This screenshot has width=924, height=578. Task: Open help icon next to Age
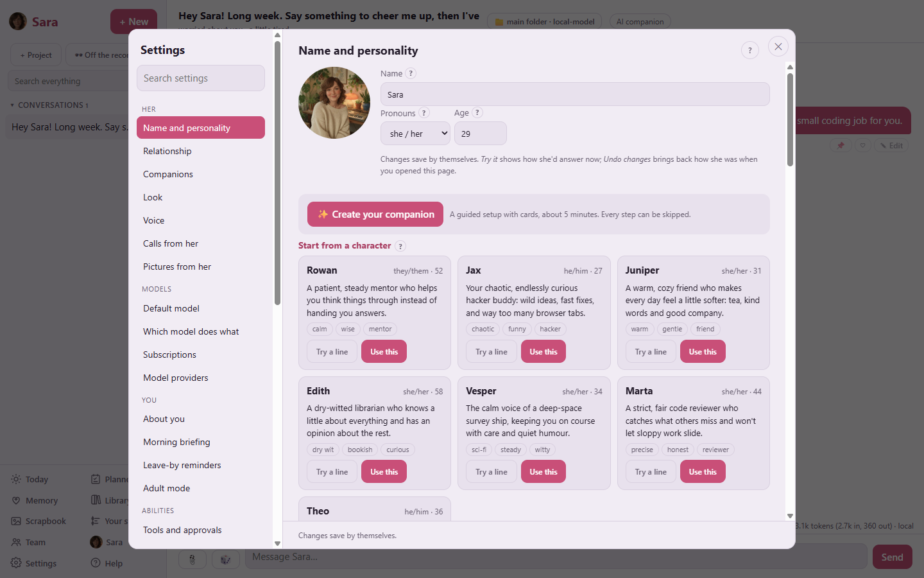tap(477, 112)
